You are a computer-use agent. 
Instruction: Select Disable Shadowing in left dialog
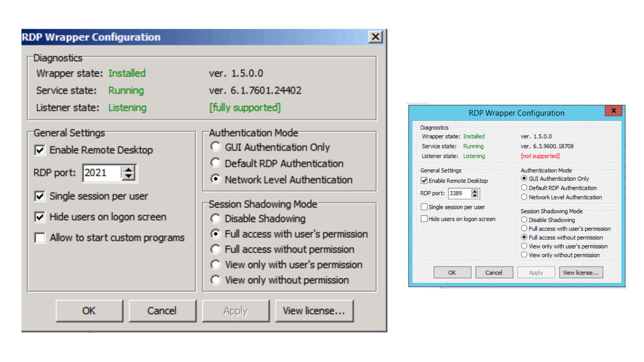click(x=215, y=219)
